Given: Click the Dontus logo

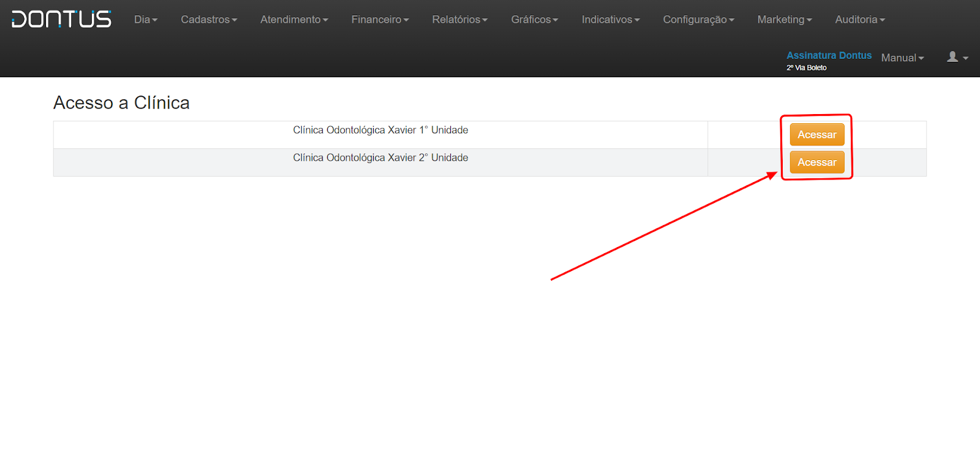Looking at the screenshot, I should (x=61, y=20).
